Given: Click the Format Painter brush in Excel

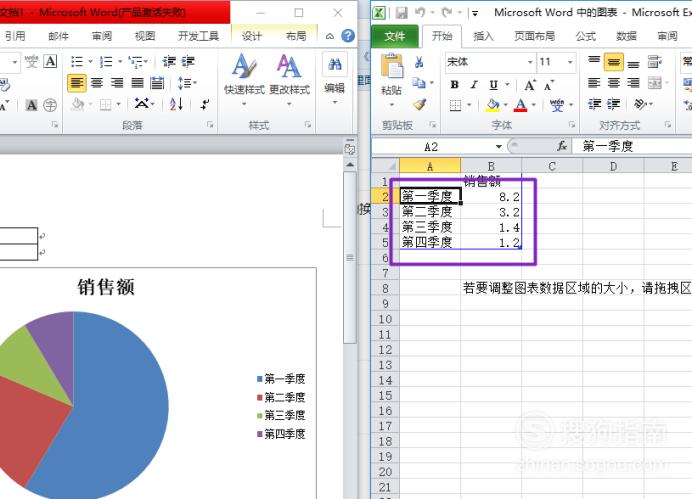Looking at the screenshot, I should click(419, 104).
